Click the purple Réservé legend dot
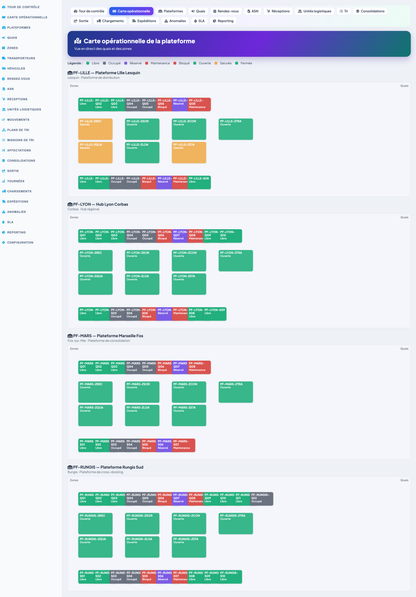The width and height of the screenshot is (416, 597). [x=126, y=63]
